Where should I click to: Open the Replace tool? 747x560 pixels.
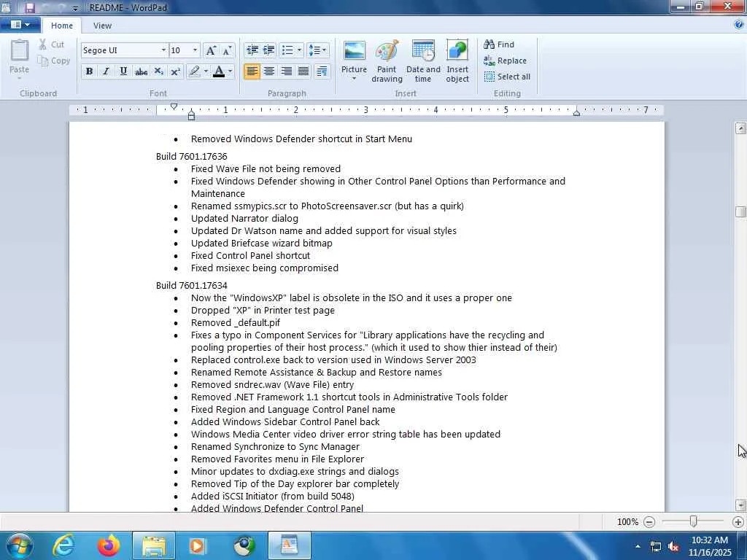point(505,61)
